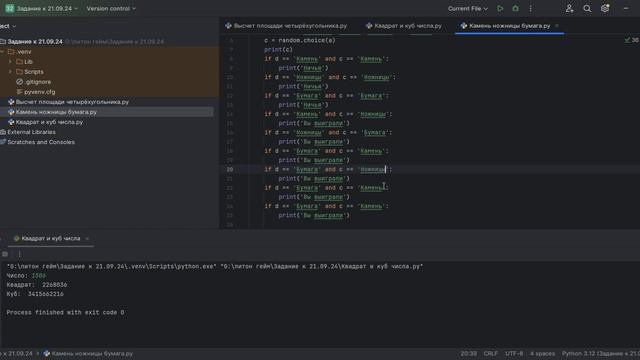Click breadcrumb Камень ножницы бумага.py in status bar
Viewport: 640px width, 360px height.
point(88,353)
